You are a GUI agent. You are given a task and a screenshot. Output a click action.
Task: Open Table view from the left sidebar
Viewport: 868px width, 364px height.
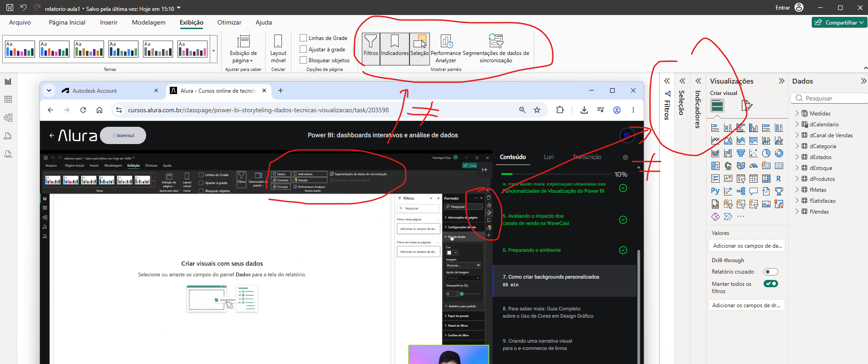coord(8,100)
